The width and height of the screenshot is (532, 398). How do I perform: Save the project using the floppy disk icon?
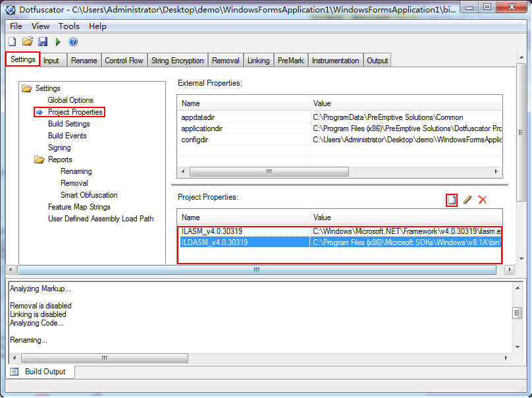click(x=43, y=42)
